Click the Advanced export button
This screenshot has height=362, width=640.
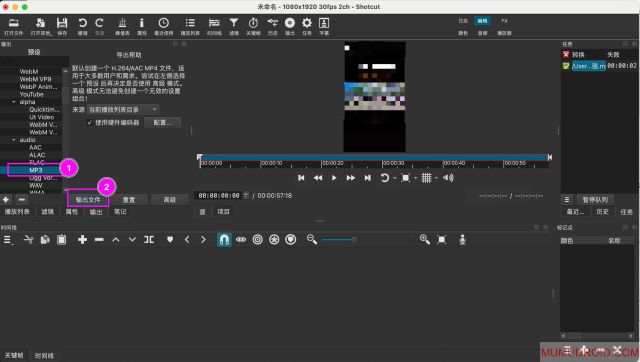tap(169, 200)
